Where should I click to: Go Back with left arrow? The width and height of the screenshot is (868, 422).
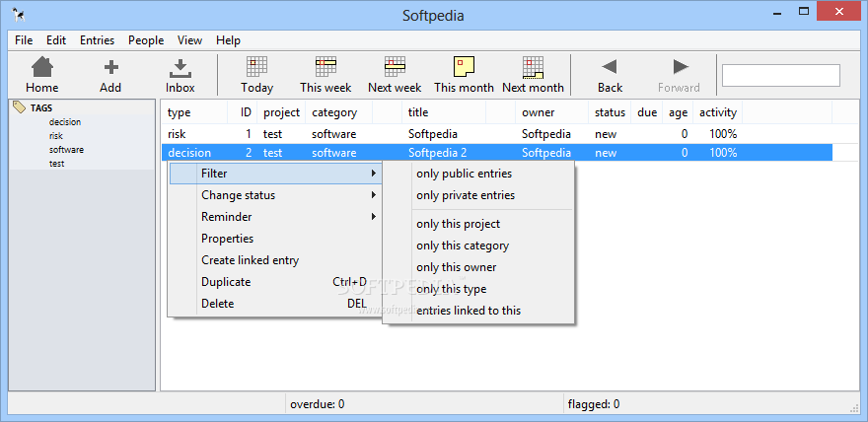pyautogui.click(x=610, y=67)
